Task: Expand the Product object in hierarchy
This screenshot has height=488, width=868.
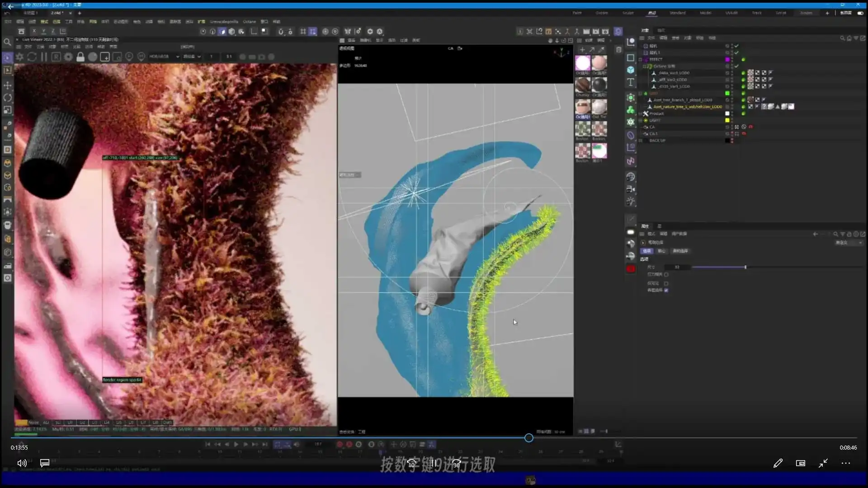Action: pos(641,113)
